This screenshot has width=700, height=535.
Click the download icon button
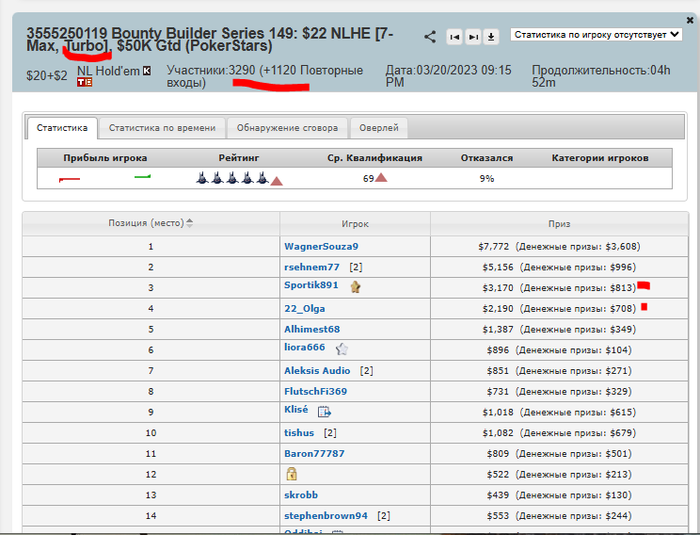pyautogui.click(x=491, y=37)
